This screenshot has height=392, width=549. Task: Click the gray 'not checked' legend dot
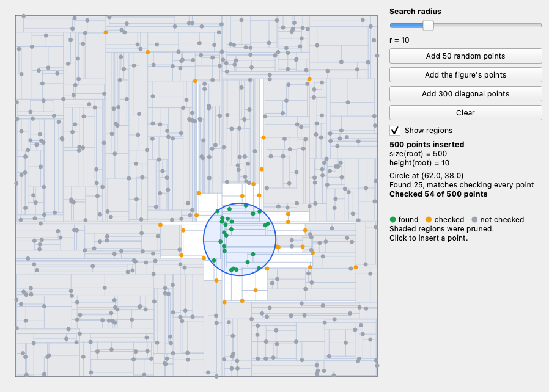click(x=474, y=220)
